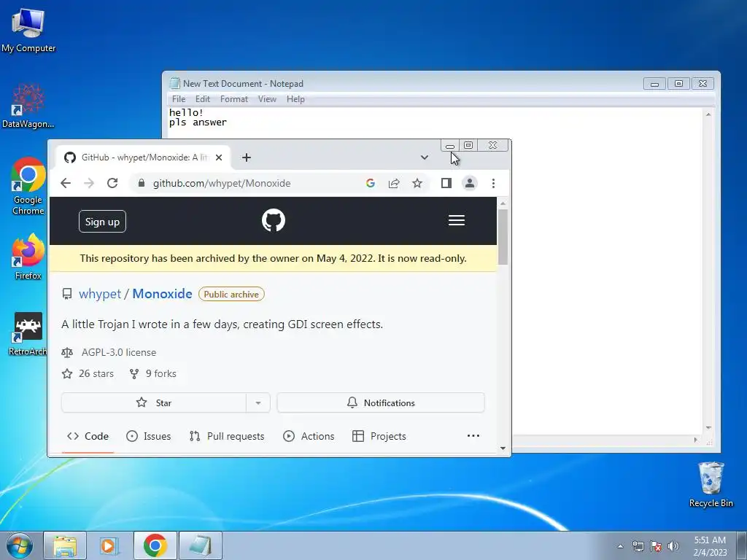Screen dimensions: 747x560
Task: Bookmark this tab with star icon
Action: coord(417,183)
